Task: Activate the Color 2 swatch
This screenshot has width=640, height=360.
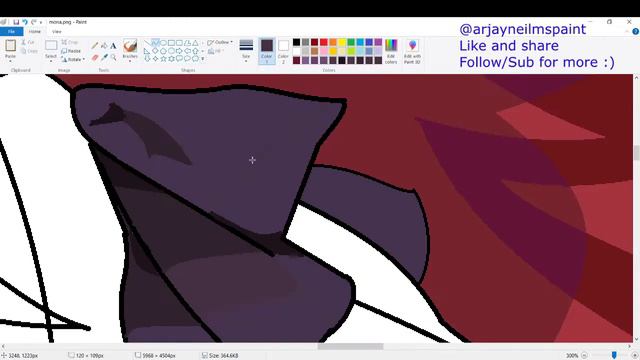Action: click(283, 51)
